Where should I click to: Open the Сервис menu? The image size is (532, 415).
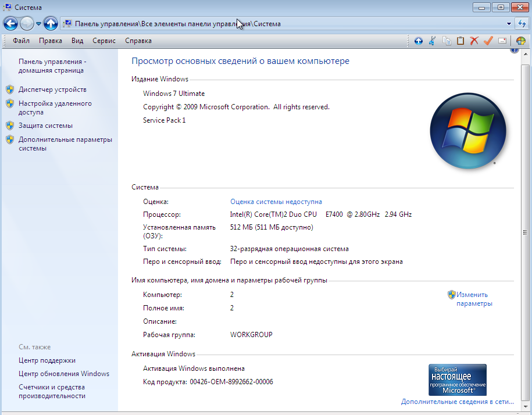(104, 41)
